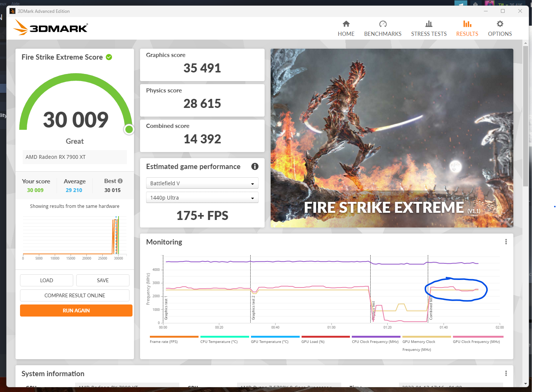The image size is (556, 392).
Task: Select the RESULTS tab
Action: [467, 29]
